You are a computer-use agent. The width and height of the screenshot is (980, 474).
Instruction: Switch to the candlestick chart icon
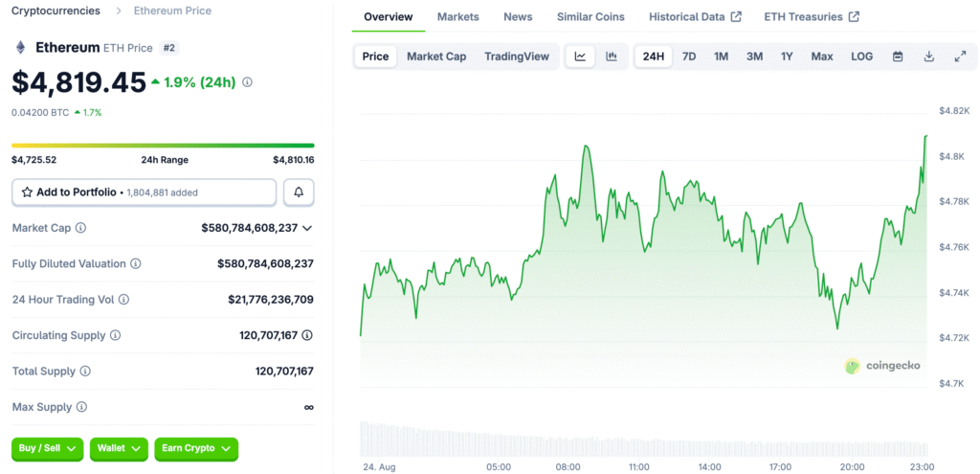(612, 56)
